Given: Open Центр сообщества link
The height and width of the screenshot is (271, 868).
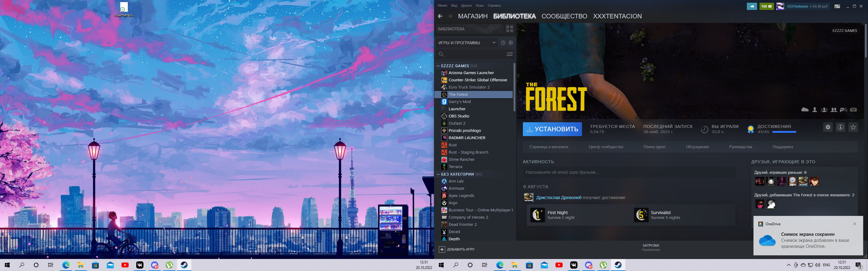Looking at the screenshot, I should point(606,147).
